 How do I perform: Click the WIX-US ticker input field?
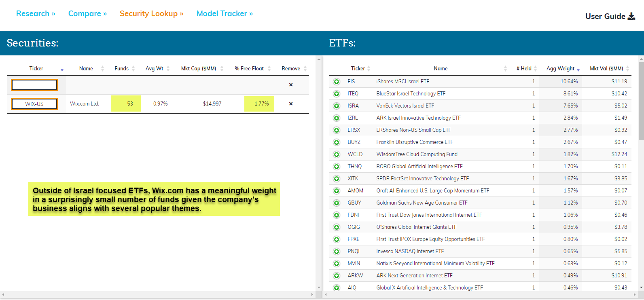click(34, 104)
